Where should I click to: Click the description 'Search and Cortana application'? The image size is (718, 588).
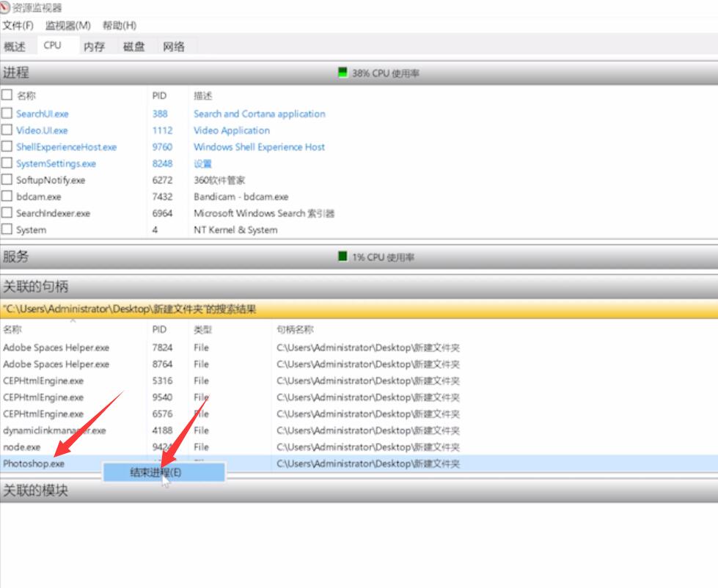point(260,114)
